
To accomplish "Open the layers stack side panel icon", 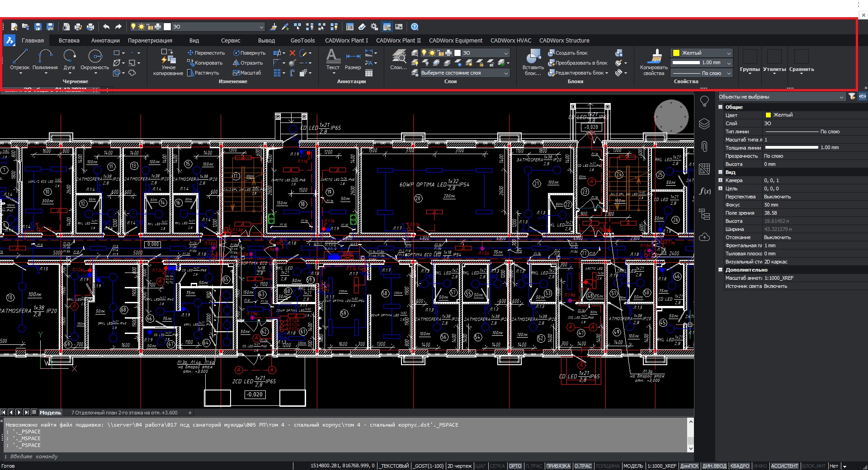I will tap(704, 124).
